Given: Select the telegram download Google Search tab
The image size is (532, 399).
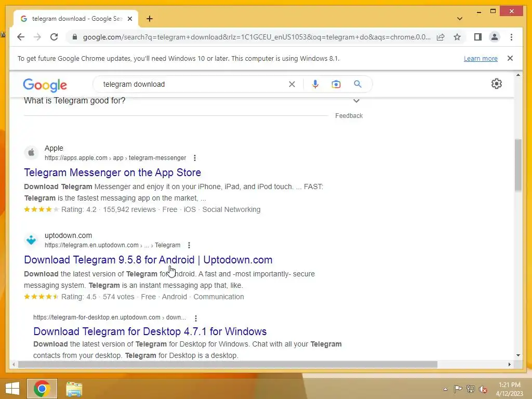Looking at the screenshot, I should [76, 19].
